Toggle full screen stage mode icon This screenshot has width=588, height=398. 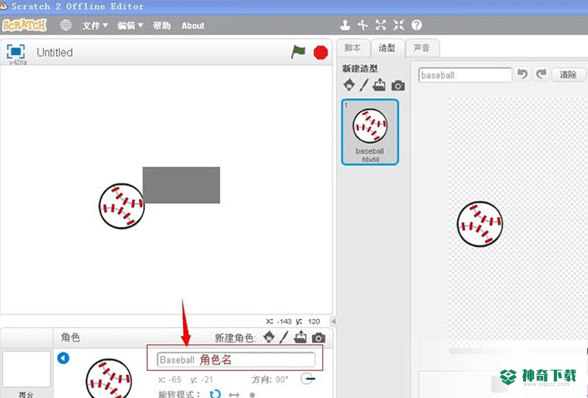[16, 52]
